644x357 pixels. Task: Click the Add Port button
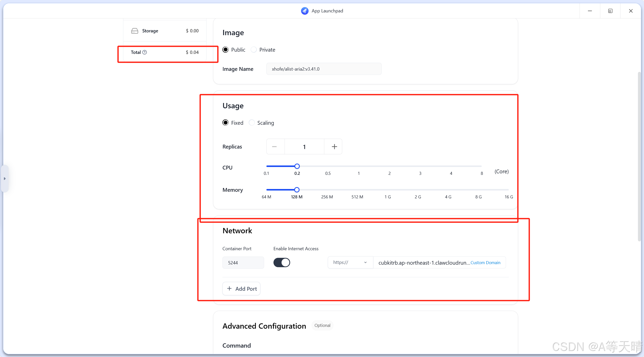[241, 289]
